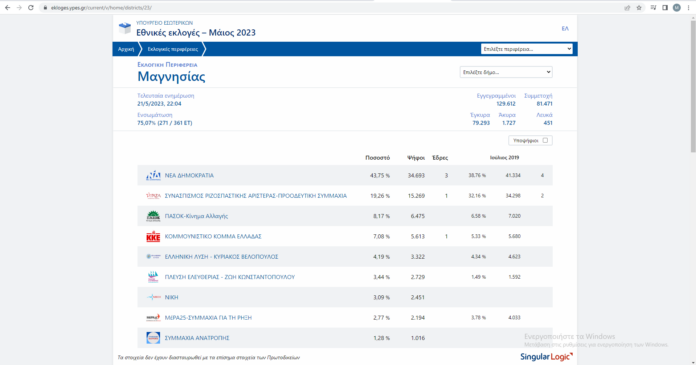Click the Ελληνική Λύση party logo
696x365 pixels.
pos(153,257)
